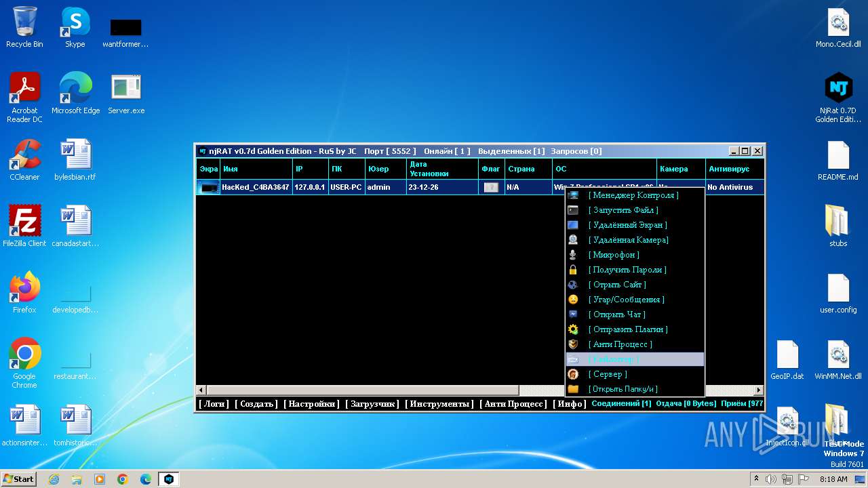This screenshot has width=868, height=488.
Task: Open the Firefox desktop shortcut
Action: pos(24,293)
